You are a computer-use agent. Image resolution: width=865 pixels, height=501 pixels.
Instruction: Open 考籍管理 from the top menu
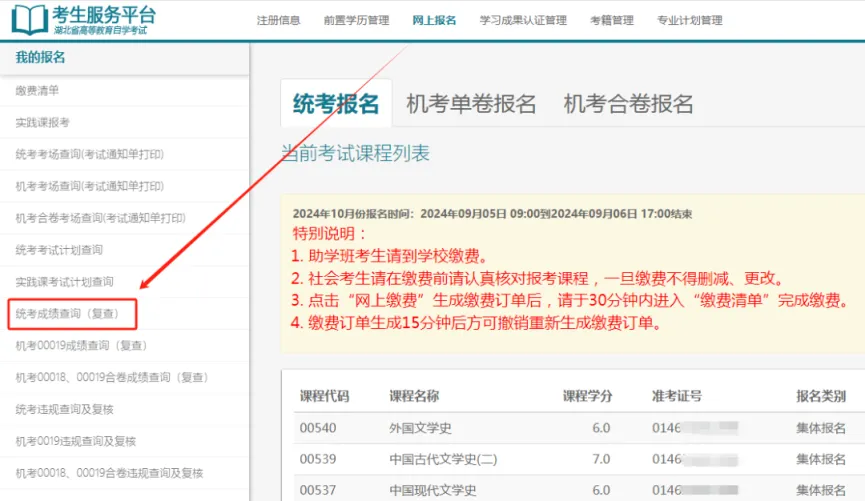(612, 20)
